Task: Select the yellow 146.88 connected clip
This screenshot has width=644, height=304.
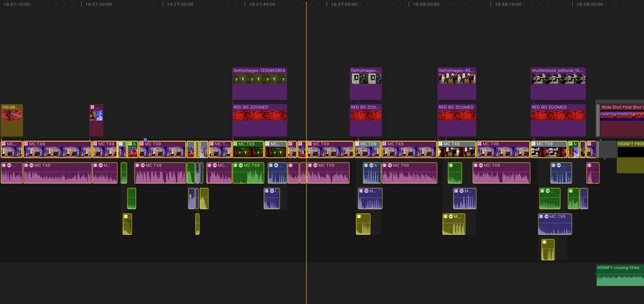Action: [x=12, y=120]
